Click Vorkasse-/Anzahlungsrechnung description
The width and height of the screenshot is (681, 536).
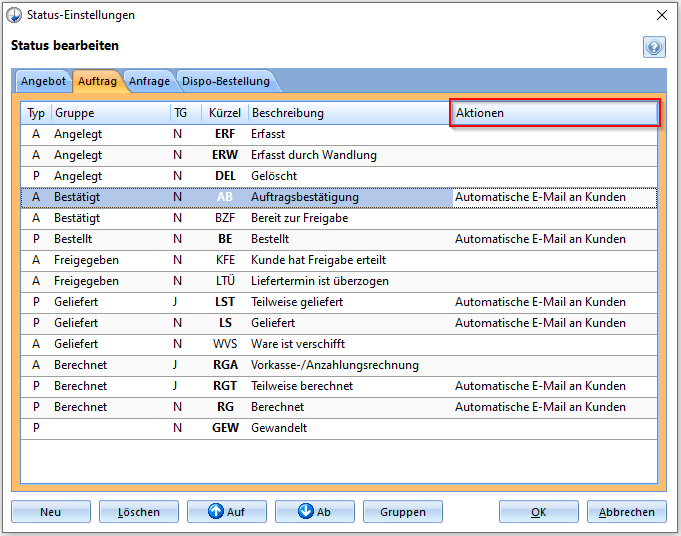click(335, 365)
